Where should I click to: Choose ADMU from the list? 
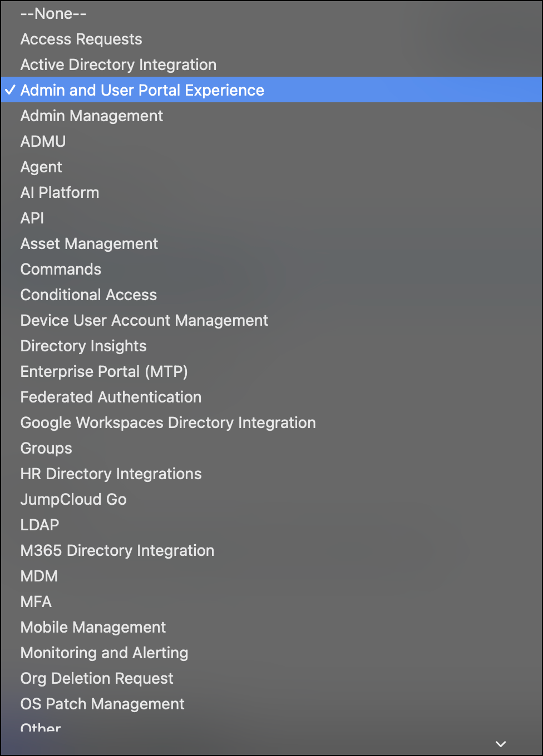pos(43,141)
